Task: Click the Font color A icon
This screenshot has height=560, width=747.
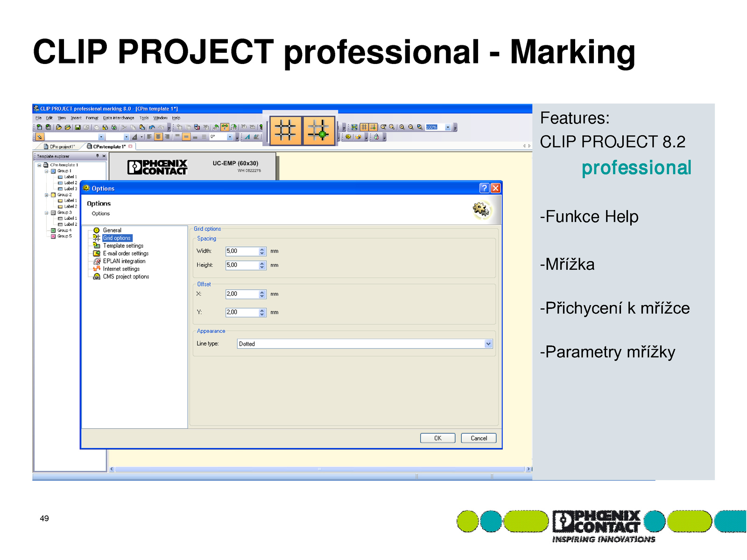Action: coord(134,137)
